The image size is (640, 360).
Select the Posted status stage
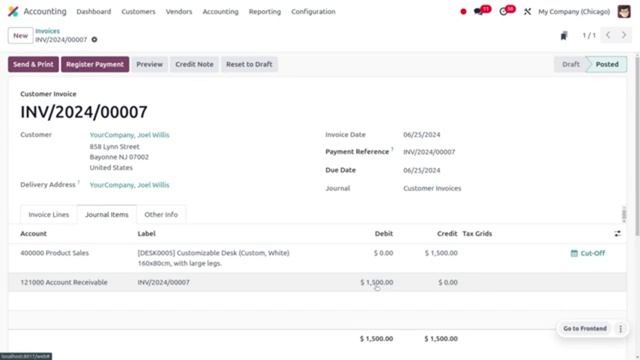tap(607, 64)
